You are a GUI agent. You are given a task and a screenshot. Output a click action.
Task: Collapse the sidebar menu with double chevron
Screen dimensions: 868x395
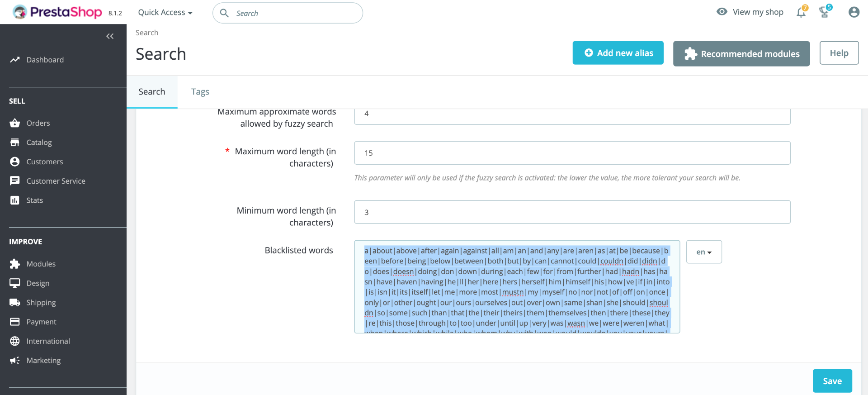click(x=110, y=36)
